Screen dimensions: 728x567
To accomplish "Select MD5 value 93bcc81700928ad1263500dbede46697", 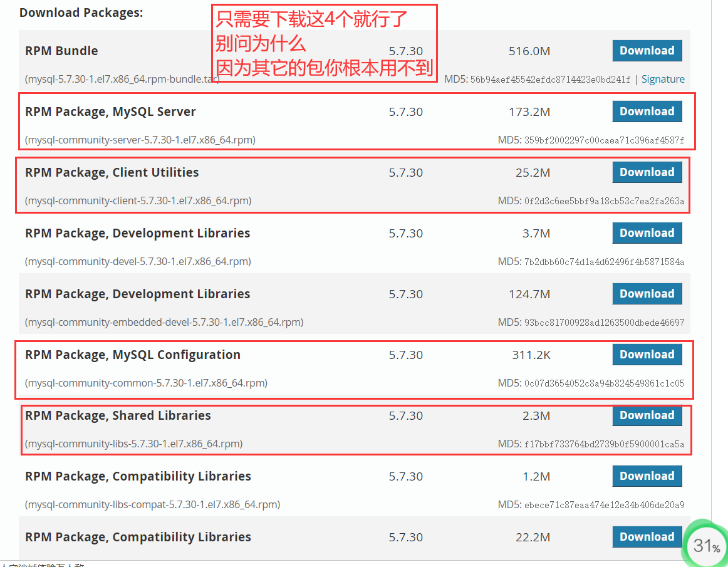I will [604, 323].
